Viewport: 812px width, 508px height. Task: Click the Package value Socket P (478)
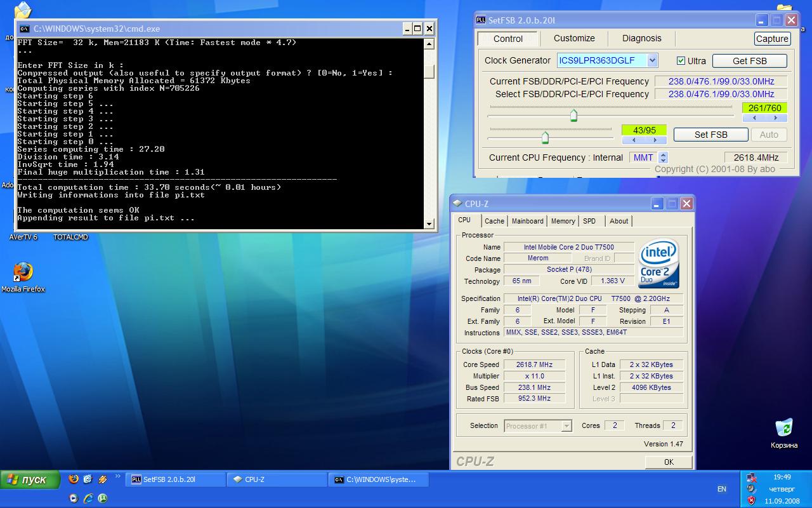568,270
